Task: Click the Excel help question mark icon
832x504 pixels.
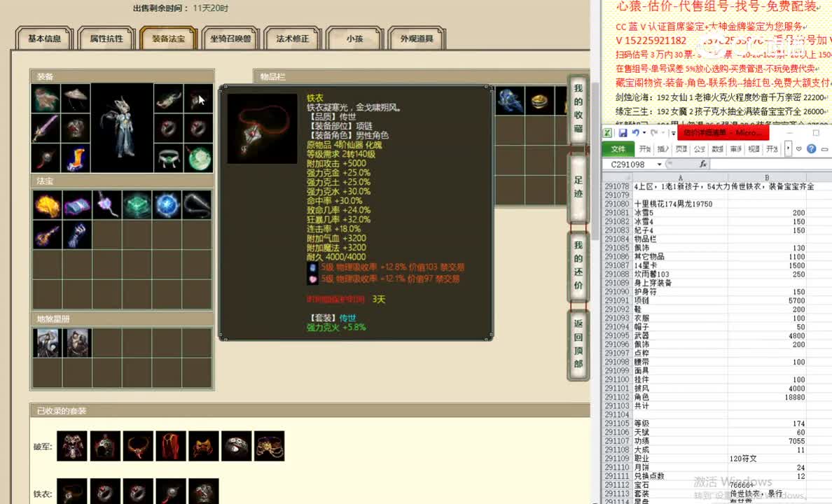Action: (x=811, y=149)
